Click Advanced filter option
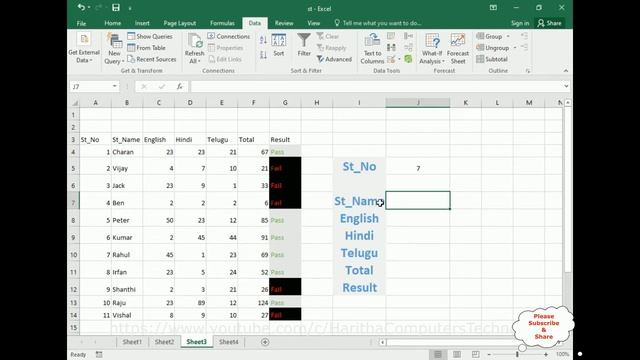Image resolution: width=640 pixels, height=360 pixels. point(334,59)
